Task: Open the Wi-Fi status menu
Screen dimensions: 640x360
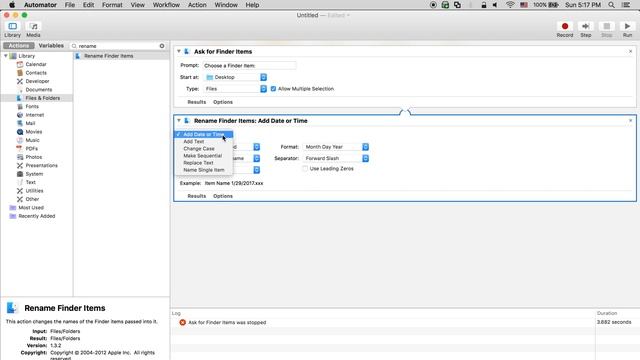Action: pyautogui.click(x=510, y=5)
